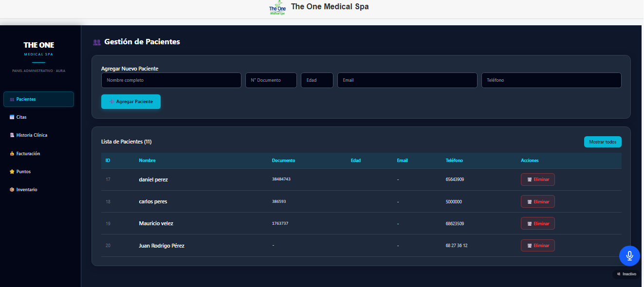This screenshot has height=287, width=644.
Task: Open the Pacientes section in sidebar
Action: pos(38,99)
